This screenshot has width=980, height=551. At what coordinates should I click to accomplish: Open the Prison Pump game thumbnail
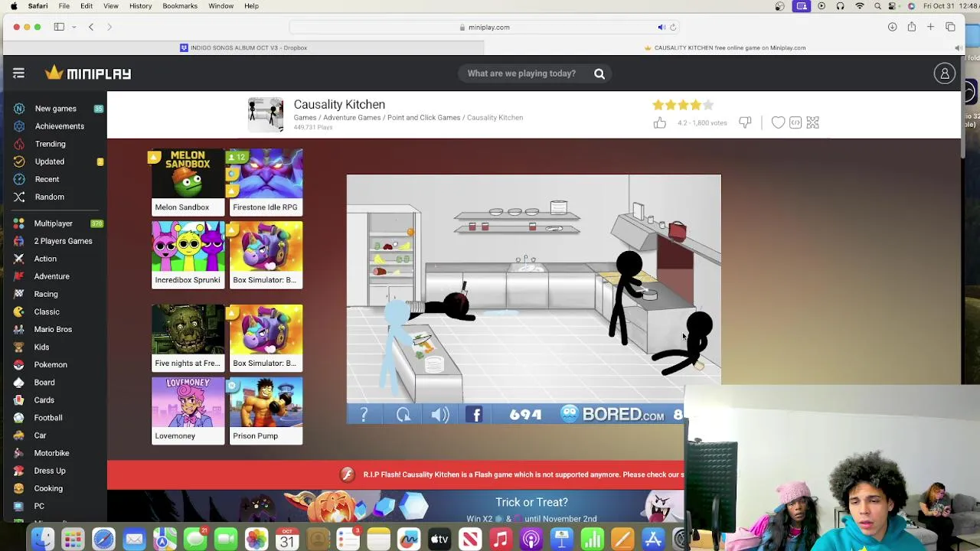point(266,411)
